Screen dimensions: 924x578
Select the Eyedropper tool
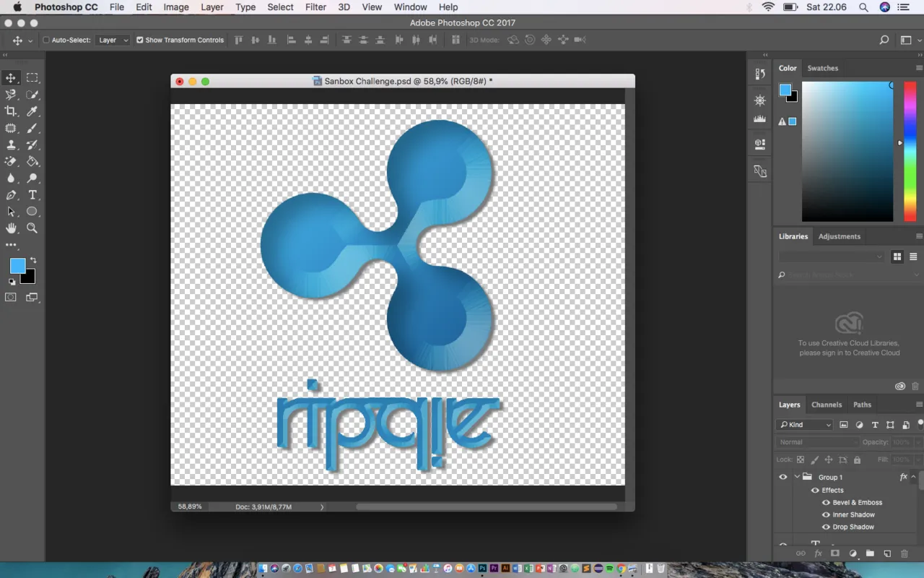(32, 111)
